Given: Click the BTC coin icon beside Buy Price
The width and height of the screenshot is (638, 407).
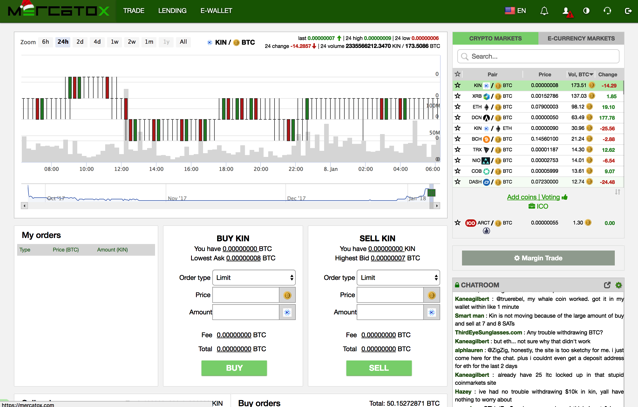Looking at the screenshot, I should (x=287, y=295).
